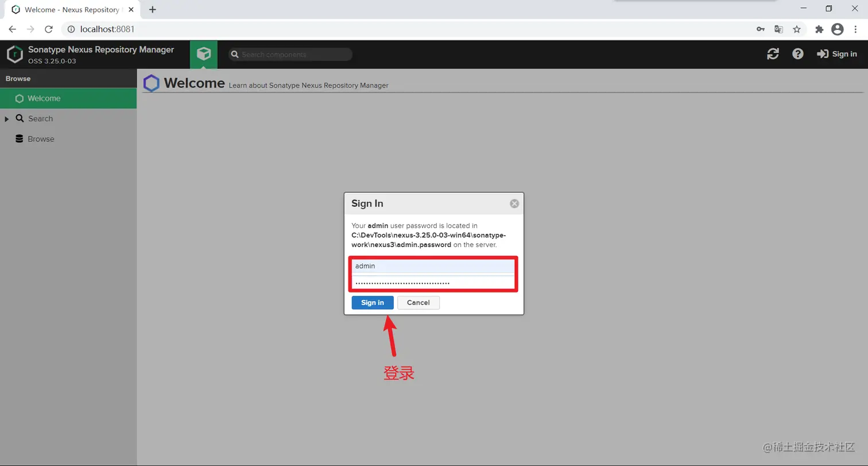Open the Chrome three-dot menu
The image size is (868, 466).
tap(856, 29)
